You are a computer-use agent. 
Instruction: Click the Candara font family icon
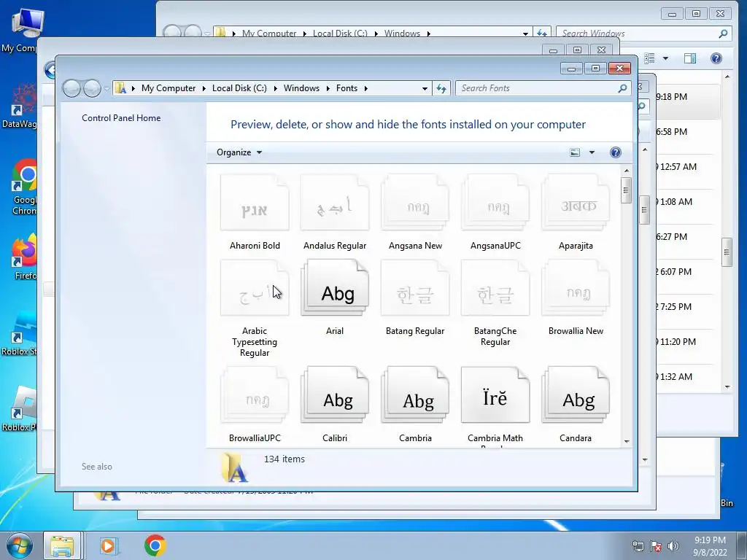[576, 395]
